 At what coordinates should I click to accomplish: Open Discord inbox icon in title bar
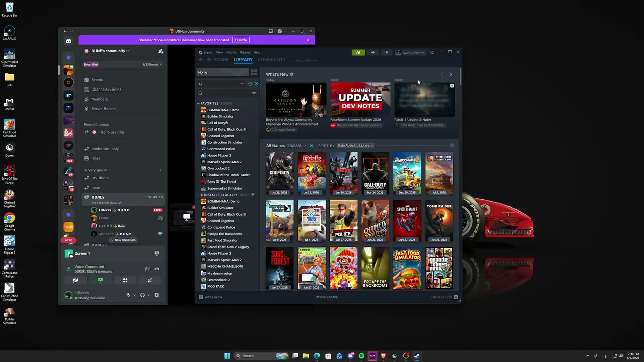coord(271,31)
